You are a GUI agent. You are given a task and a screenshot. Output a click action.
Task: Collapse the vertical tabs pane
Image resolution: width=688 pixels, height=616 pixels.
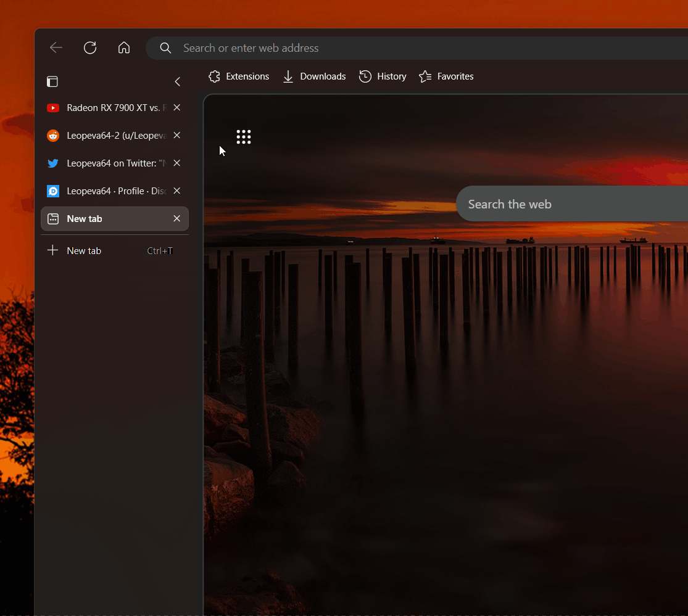pyautogui.click(x=178, y=81)
